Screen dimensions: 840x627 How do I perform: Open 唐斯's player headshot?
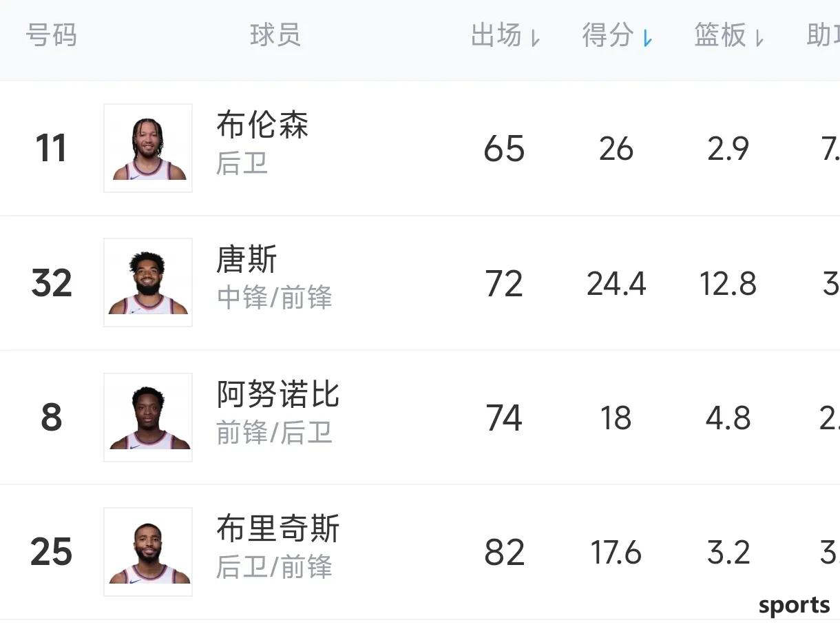[x=148, y=282]
